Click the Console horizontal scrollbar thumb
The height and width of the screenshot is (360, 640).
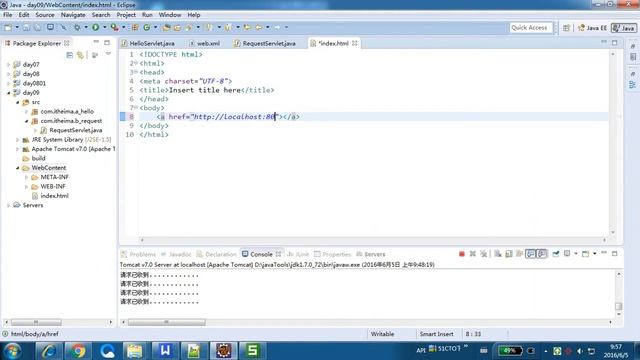coord(167,322)
